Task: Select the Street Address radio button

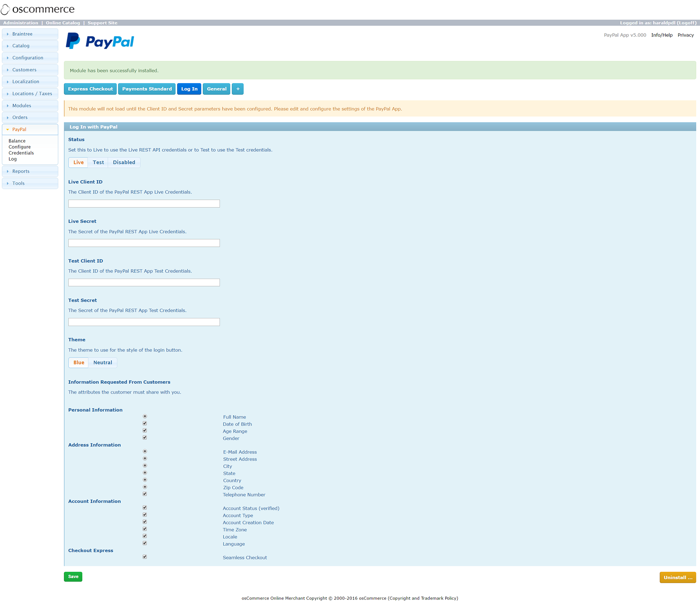Action: click(x=145, y=459)
